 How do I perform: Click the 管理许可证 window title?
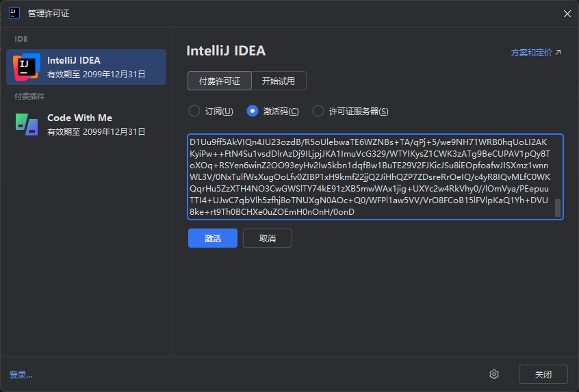(49, 14)
